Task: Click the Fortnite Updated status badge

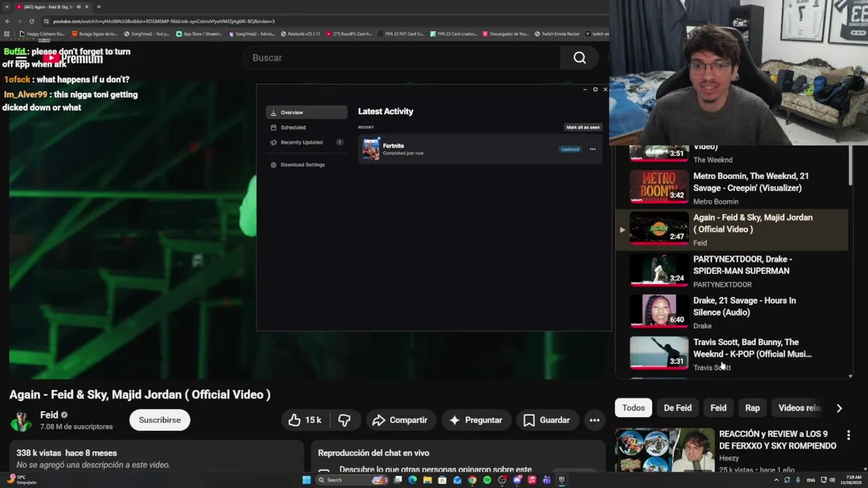Action: [570, 149]
